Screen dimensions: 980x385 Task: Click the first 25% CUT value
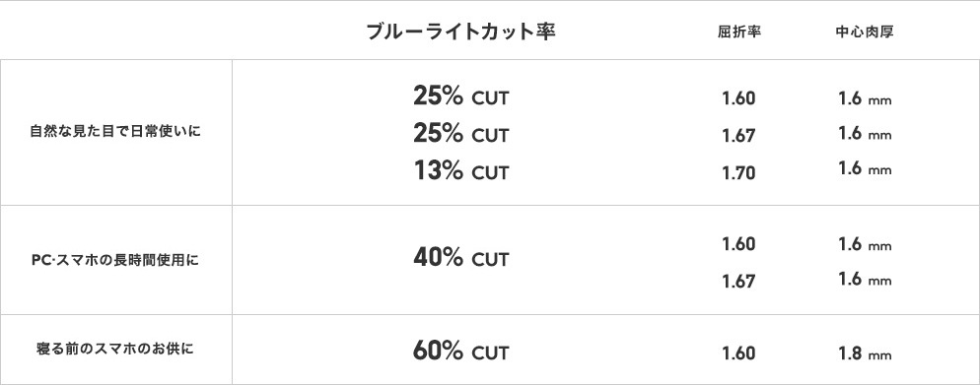tap(460, 96)
